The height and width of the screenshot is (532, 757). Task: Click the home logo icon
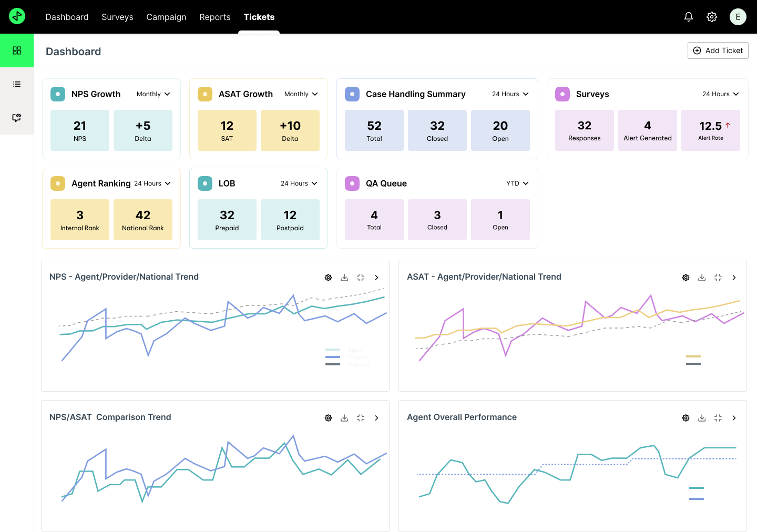17,16
